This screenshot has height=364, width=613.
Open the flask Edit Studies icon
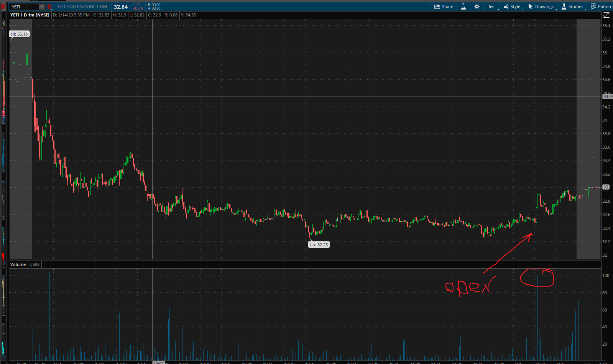click(463, 7)
